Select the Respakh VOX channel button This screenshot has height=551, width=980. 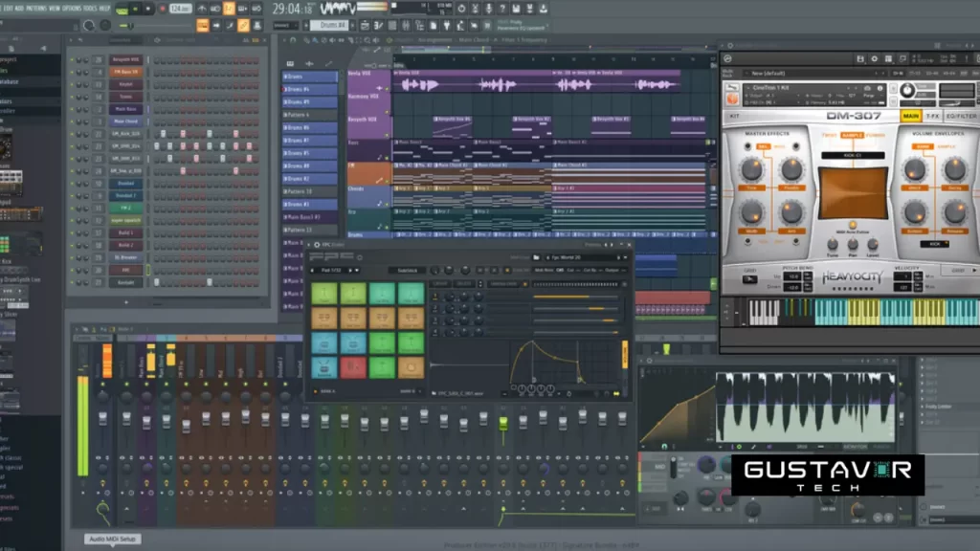[125, 60]
